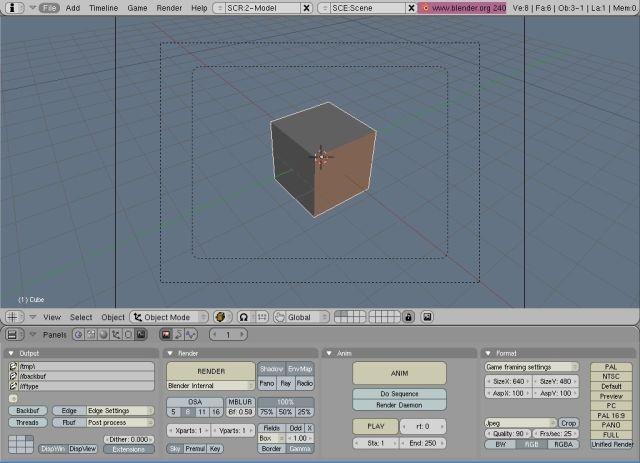Click the RENDER button
The image size is (640, 463).
point(211,371)
